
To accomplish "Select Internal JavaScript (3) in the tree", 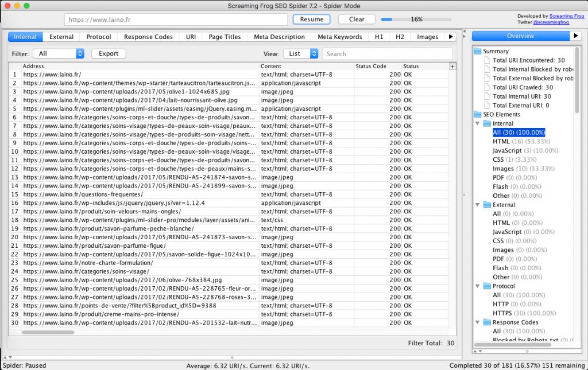I will [x=525, y=150].
